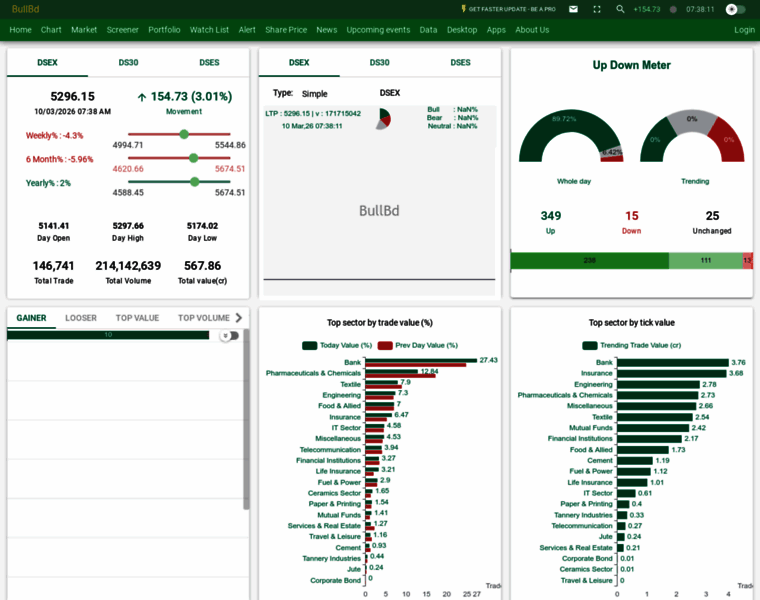
Task: Click Total Volume value 214,142,639
Action: click(128, 266)
